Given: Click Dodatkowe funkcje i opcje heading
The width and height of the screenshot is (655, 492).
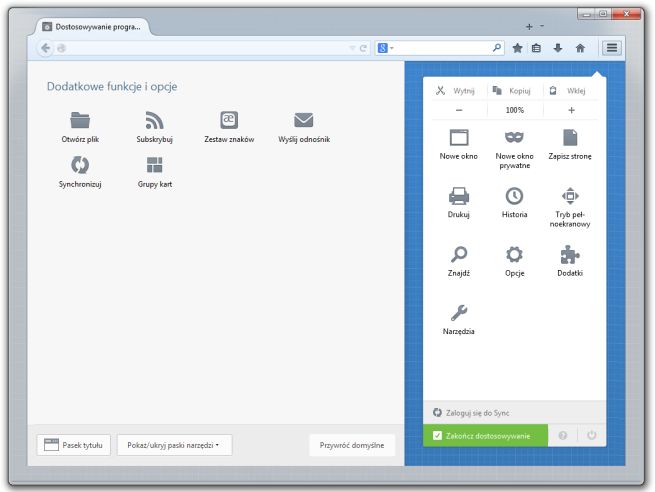Looking at the screenshot, I should tap(112, 86).
